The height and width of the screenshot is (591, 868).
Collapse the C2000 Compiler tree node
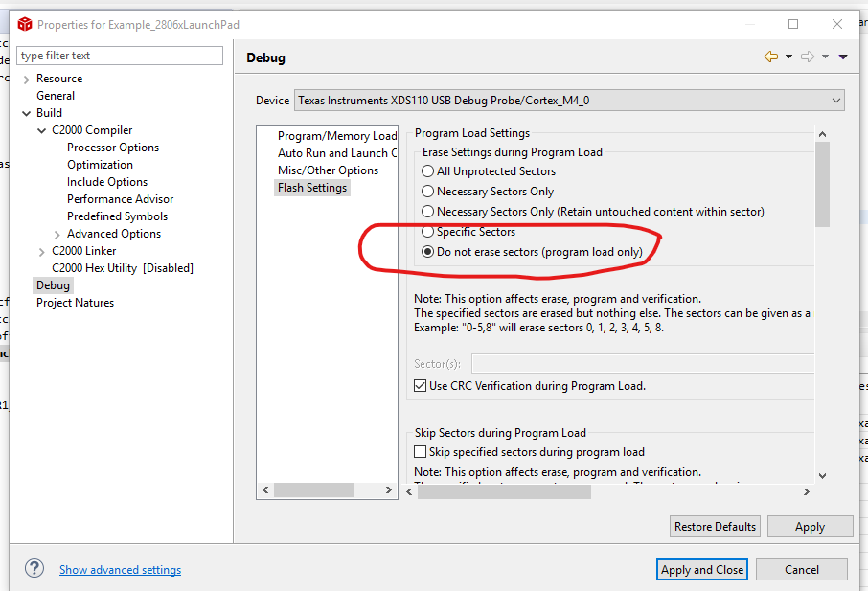[x=41, y=130]
